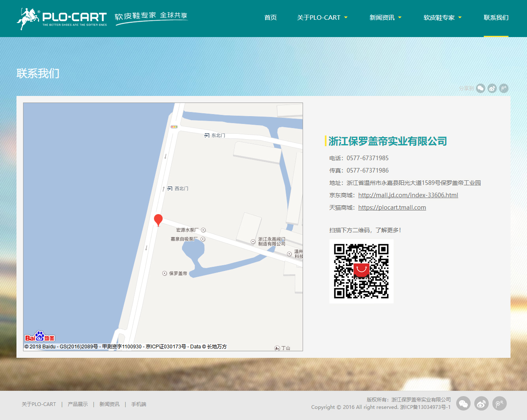527x420 pixels.
Task: Open the JD mall link mall.jd.com
Action: [x=408, y=195]
